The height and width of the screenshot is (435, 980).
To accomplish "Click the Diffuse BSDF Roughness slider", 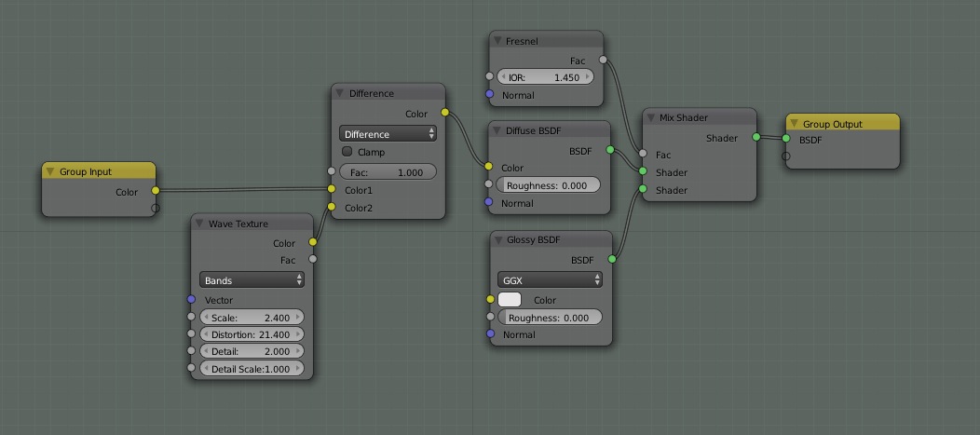I will [x=548, y=185].
